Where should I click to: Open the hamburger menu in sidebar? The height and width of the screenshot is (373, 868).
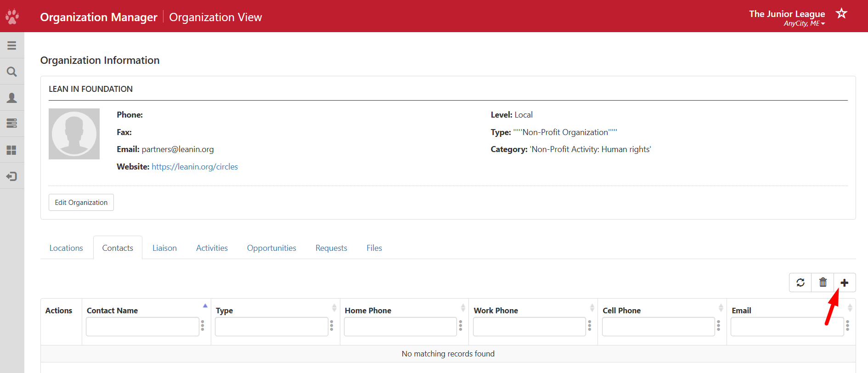tap(12, 45)
